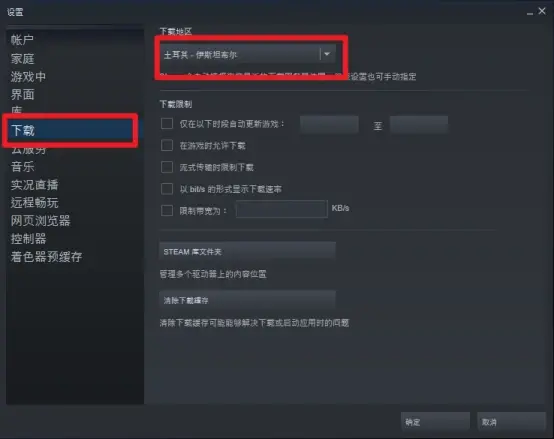Click the download region dropdown arrow

327,54
